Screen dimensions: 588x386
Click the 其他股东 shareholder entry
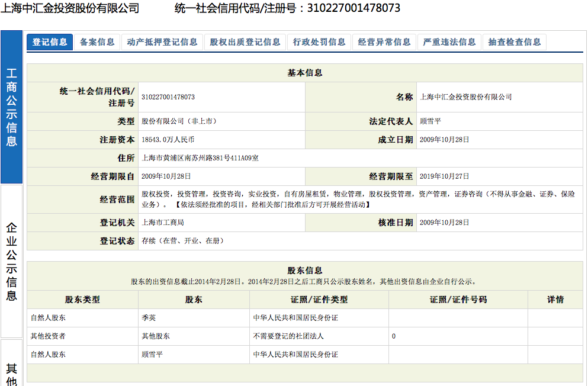tap(156, 336)
